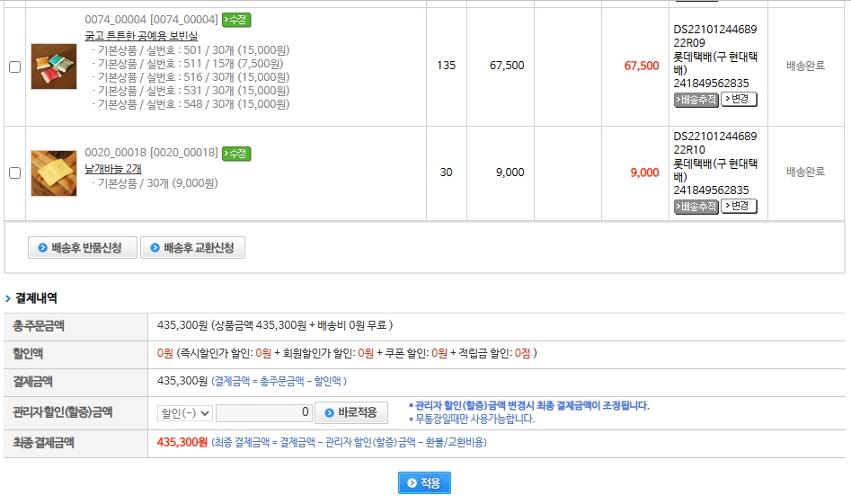851x504 pixels.
Task: Click tracking number in the 22R10 row
Action: [711, 190]
